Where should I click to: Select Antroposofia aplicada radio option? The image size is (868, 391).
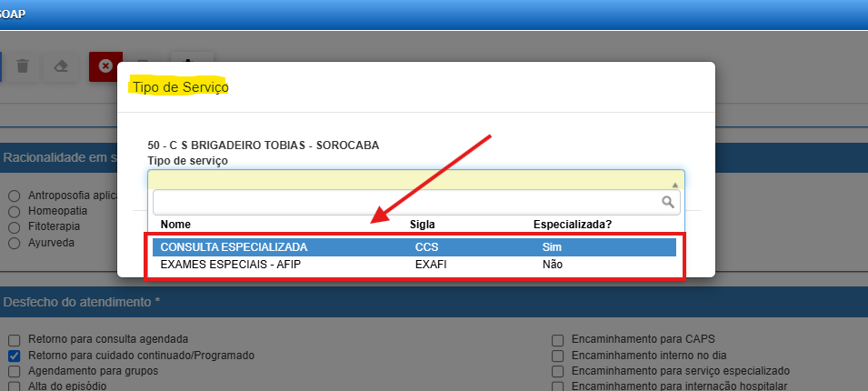(15, 195)
